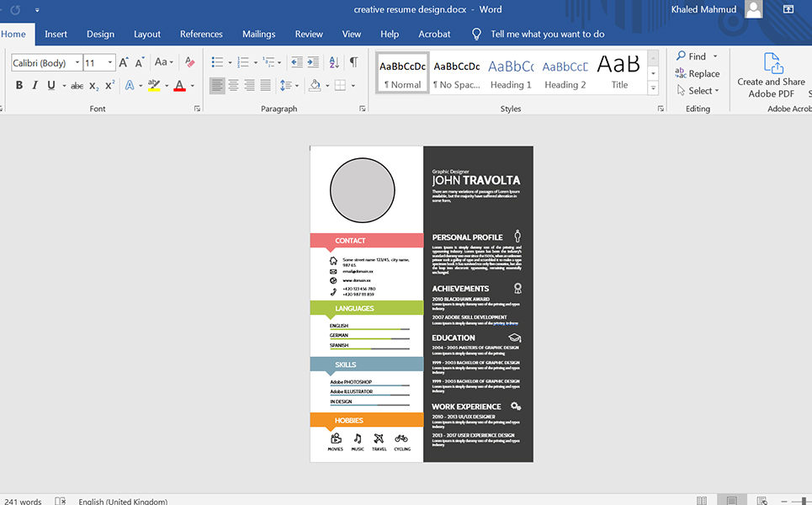This screenshot has height=505, width=812.
Task: Toggle show paragraph marks
Action: click(x=353, y=62)
